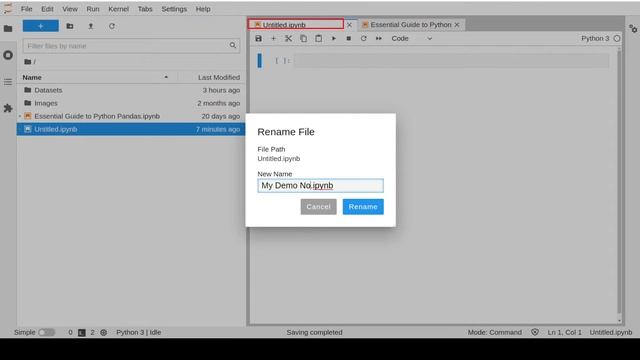The width and height of the screenshot is (640, 360).
Task: Open the cell type Code dropdown
Action: pyautogui.click(x=411, y=38)
